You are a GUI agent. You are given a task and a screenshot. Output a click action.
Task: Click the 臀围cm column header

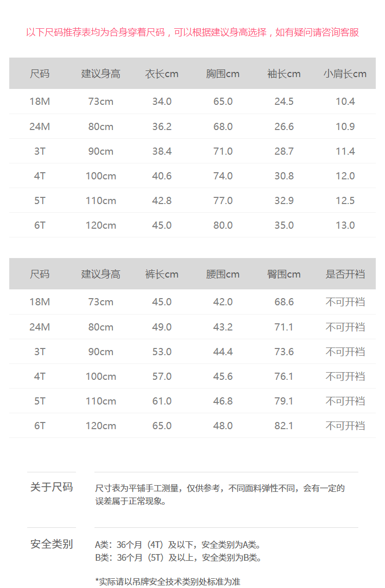point(284,274)
